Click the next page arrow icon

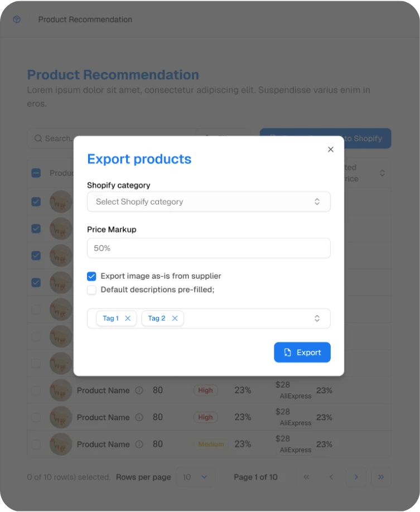[x=356, y=477]
